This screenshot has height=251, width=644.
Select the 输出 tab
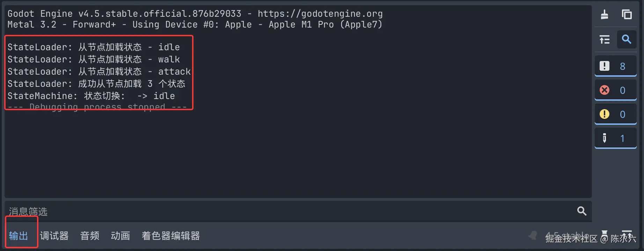click(x=19, y=236)
